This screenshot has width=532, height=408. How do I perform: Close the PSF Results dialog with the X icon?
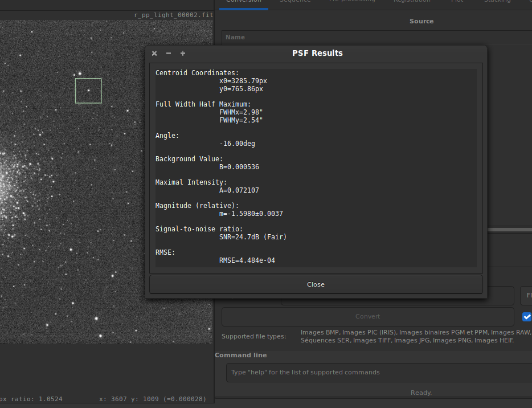pyautogui.click(x=154, y=54)
